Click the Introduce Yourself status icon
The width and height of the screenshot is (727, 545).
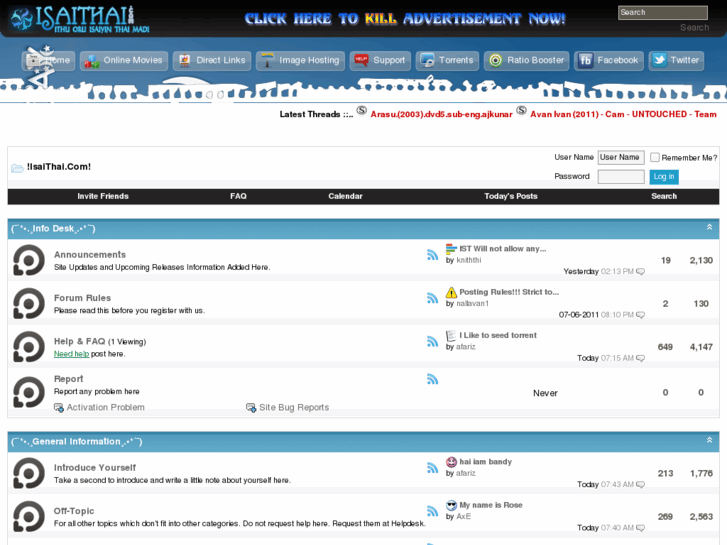coord(29,473)
